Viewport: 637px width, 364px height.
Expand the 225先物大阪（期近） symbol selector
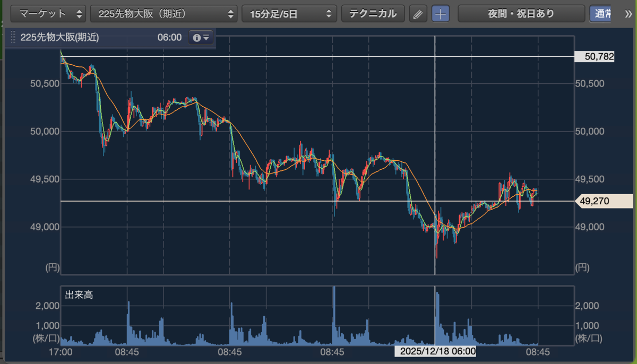tap(164, 14)
